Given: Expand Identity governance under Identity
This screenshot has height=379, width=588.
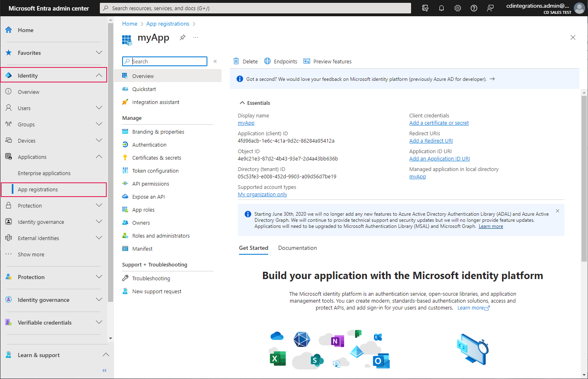Looking at the screenshot, I should pyautogui.click(x=99, y=221).
